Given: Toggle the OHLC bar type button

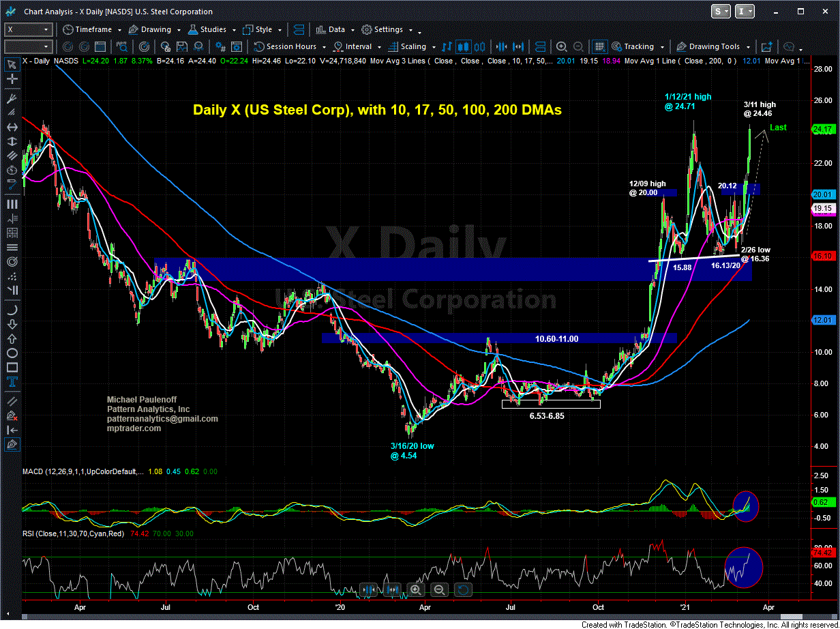Looking at the screenshot, I should click(x=448, y=46).
